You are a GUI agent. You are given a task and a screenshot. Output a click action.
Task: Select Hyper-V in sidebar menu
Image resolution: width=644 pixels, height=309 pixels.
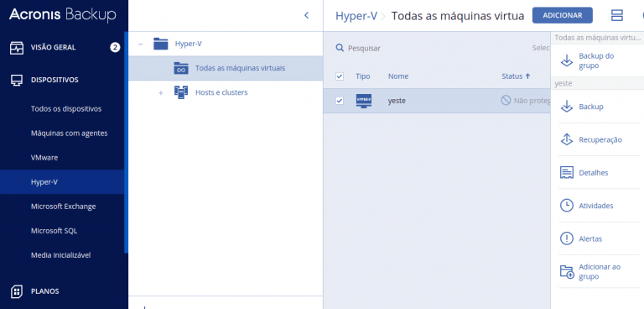click(x=61, y=182)
